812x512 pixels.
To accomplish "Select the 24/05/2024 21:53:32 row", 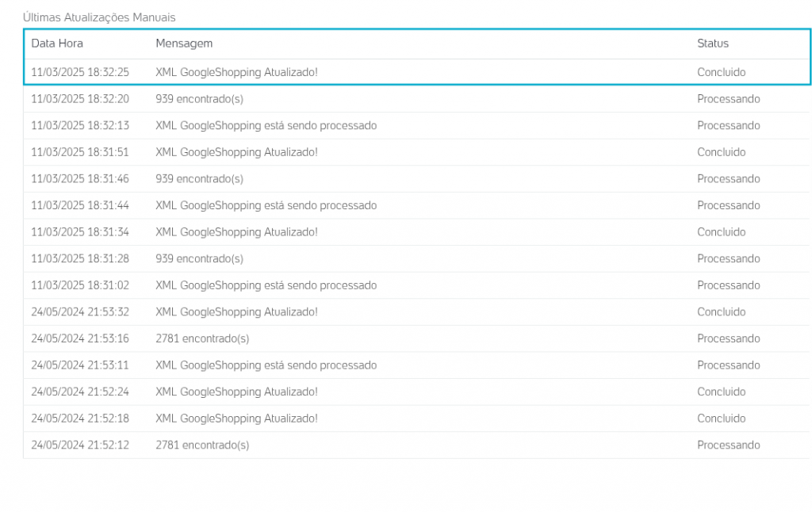I will [x=417, y=312].
